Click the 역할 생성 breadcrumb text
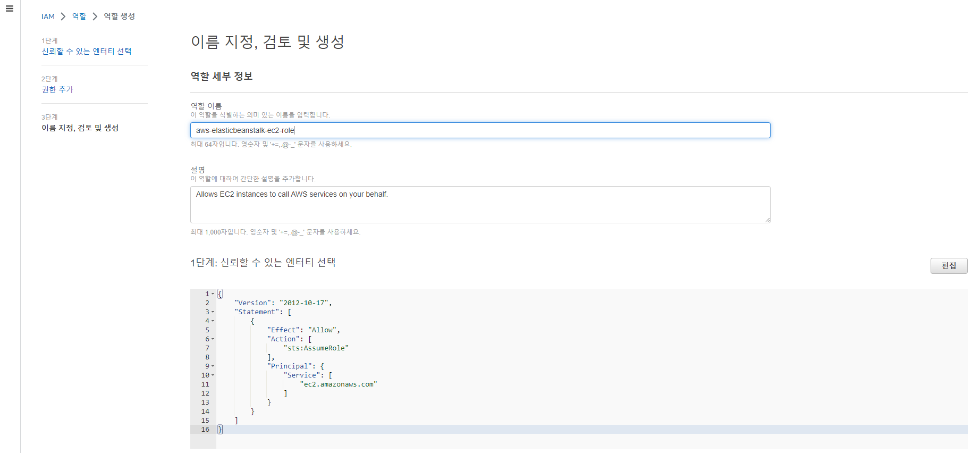Image resolution: width=980 pixels, height=453 pixels. [119, 16]
